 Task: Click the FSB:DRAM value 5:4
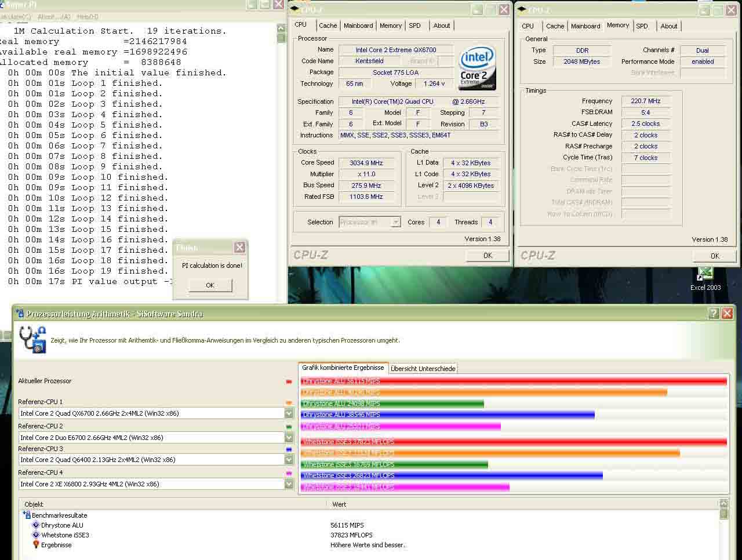[646, 112]
